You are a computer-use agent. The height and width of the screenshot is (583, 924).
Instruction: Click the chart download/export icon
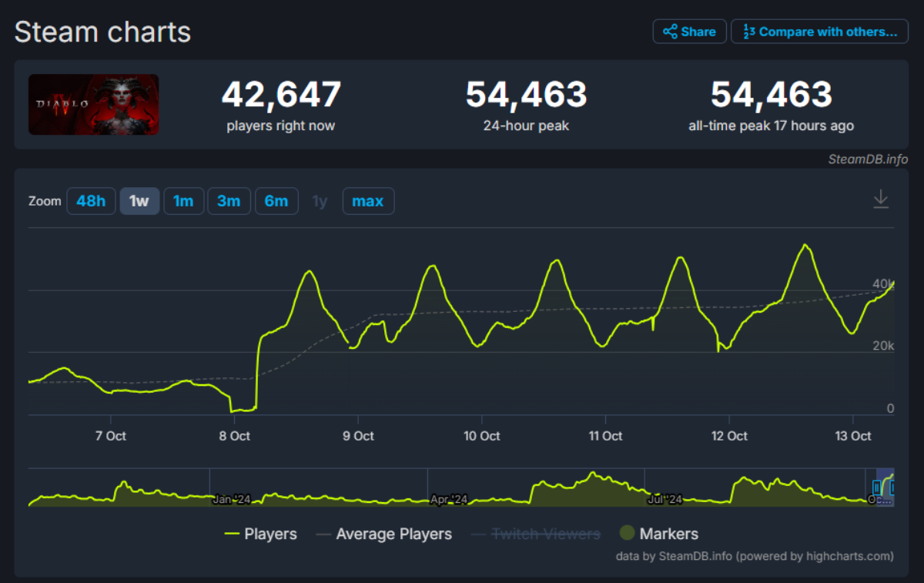click(881, 198)
